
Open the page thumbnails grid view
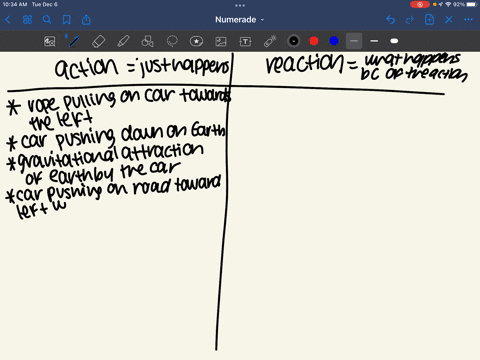pyautogui.click(x=27, y=20)
